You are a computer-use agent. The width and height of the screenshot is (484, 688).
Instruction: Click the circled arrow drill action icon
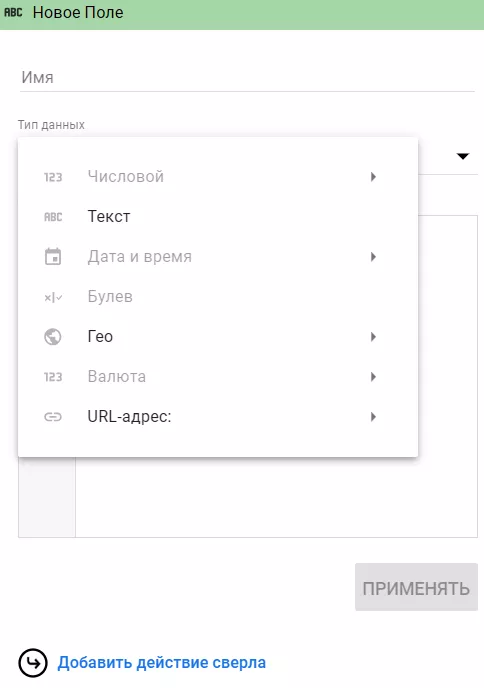tap(32, 663)
